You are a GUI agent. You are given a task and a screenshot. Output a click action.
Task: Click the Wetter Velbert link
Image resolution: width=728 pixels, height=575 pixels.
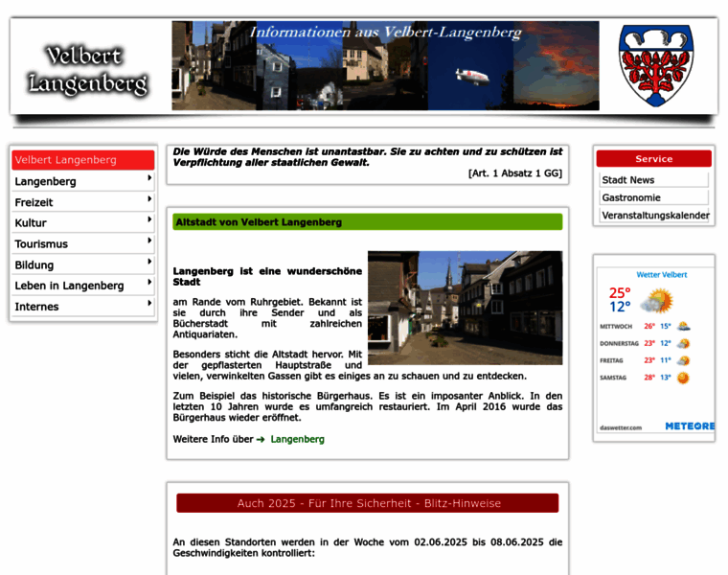tap(662, 274)
